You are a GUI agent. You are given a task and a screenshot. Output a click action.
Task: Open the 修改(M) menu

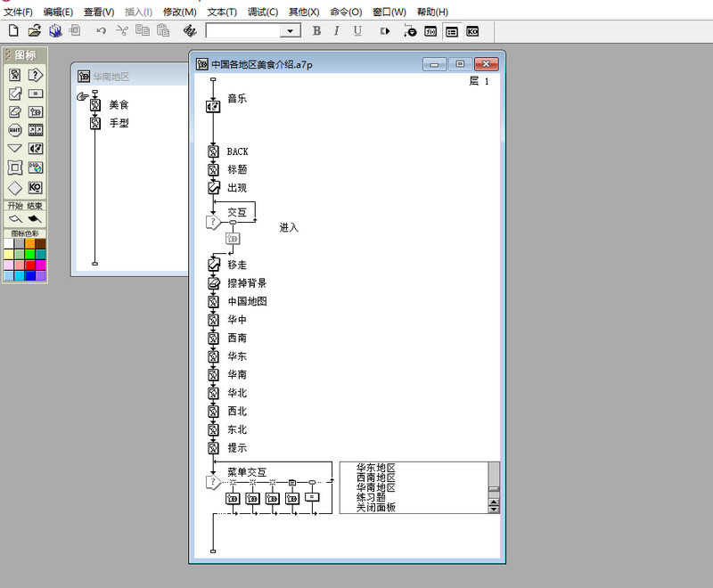[x=180, y=12]
